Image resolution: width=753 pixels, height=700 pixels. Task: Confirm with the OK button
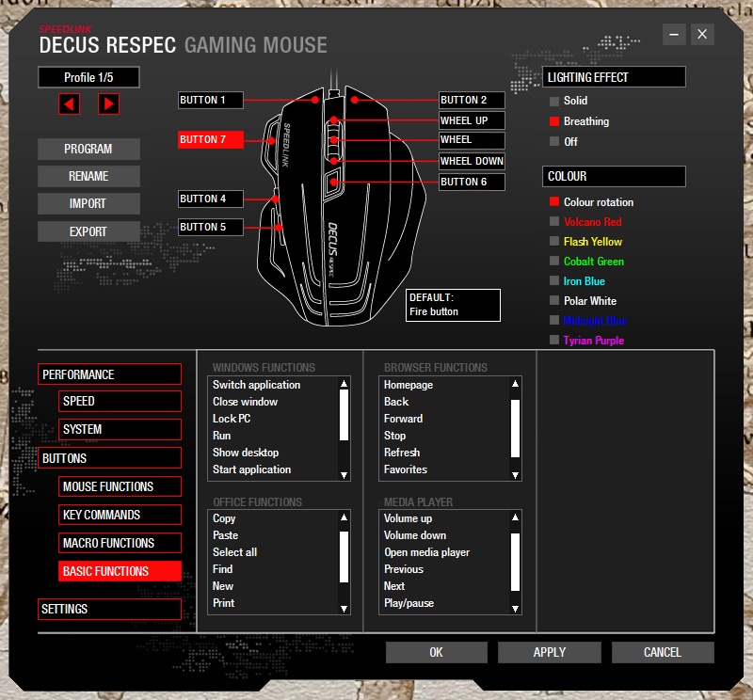pos(437,652)
